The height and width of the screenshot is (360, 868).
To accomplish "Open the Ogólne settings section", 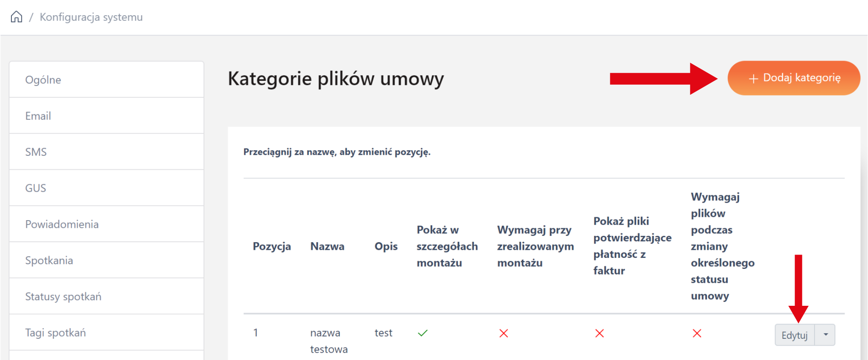I will pos(43,80).
